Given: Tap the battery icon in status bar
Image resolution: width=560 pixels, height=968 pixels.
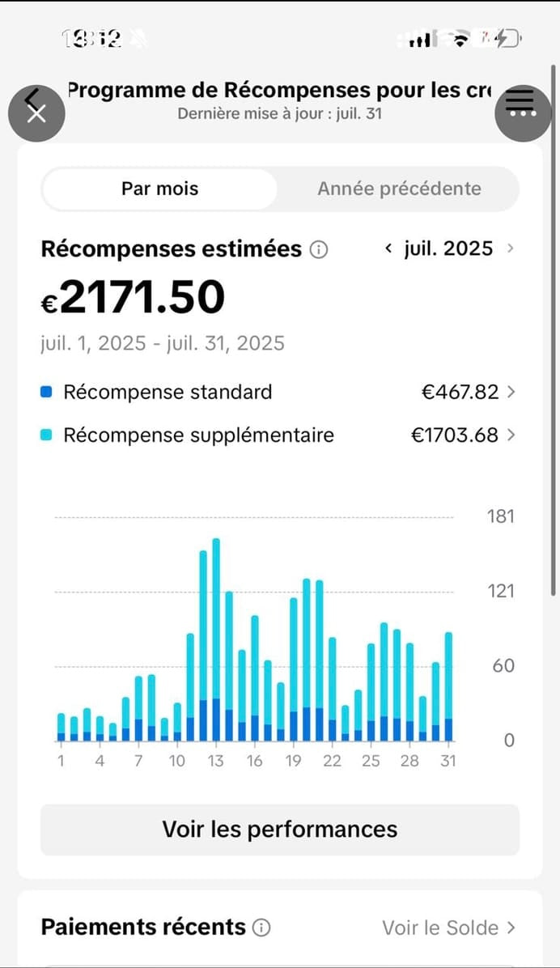Looking at the screenshot, I should coord(507,38).
